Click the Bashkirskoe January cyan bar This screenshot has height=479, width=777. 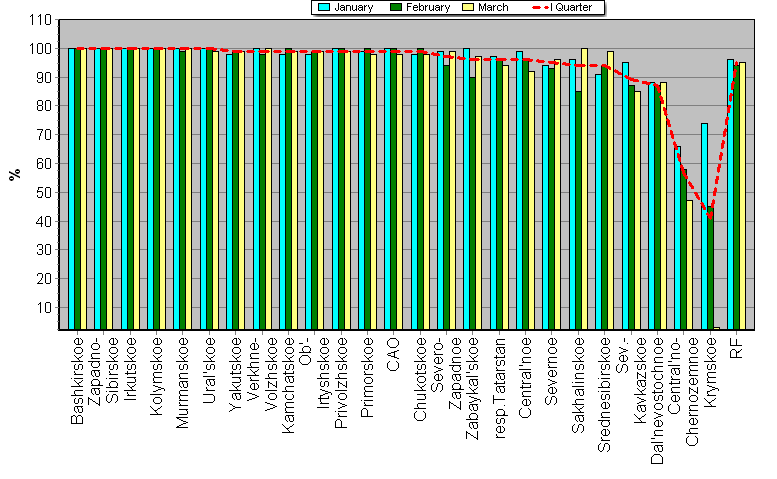[x=71, y=189]
